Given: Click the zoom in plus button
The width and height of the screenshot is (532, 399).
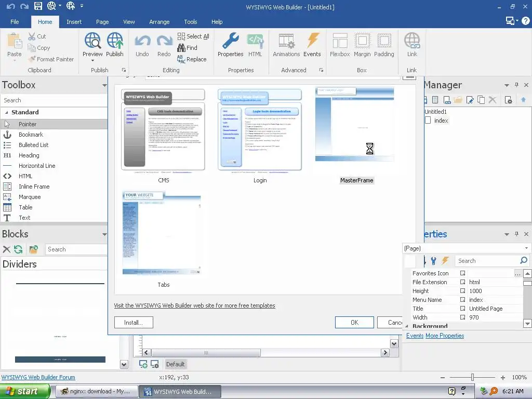Looking at the screenshot, I should coord(503,377).
